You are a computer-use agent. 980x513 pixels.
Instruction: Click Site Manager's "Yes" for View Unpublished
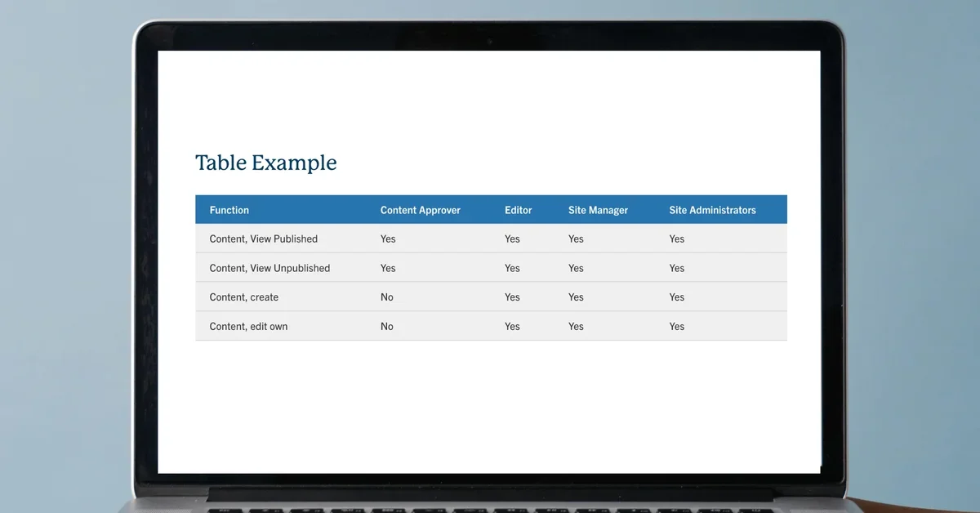pyautogui.click(x=576, y=268)
